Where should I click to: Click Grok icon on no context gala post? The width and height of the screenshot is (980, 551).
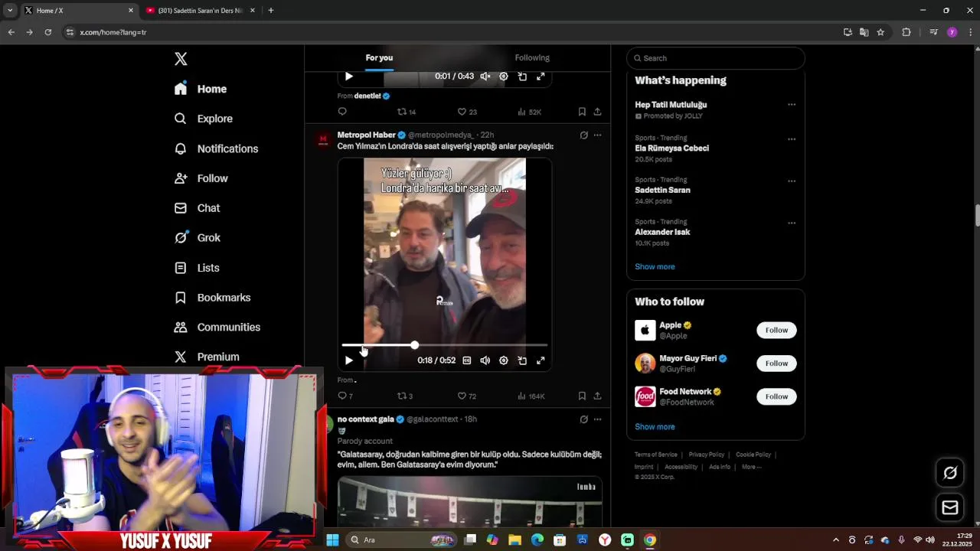click(583, 419)
